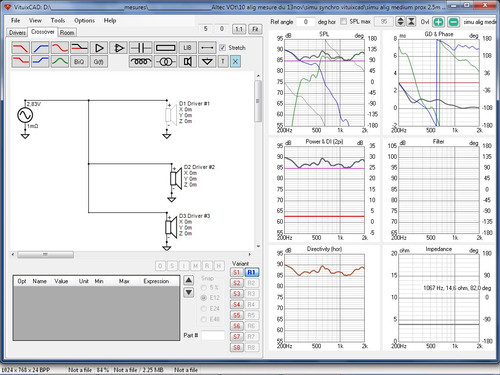The height and width of the screenshot is (375, 500).
Task: Select the Crossover tab
Action: [42, 32]
